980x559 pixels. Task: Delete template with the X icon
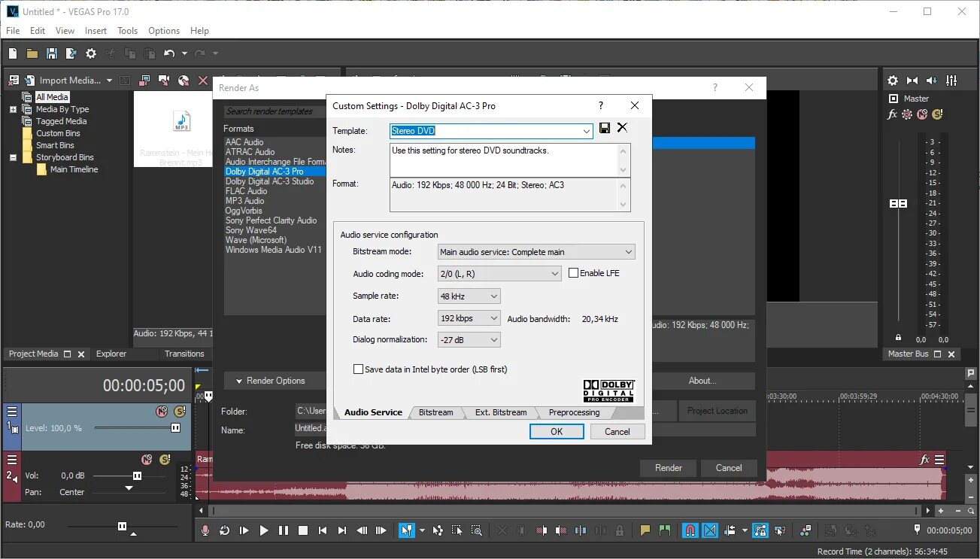(622, 128)
